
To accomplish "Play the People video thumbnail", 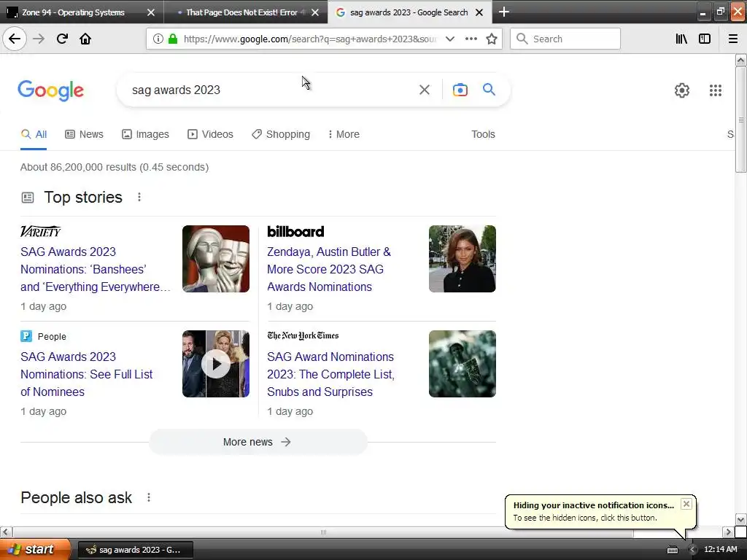I will coord(216,364).
